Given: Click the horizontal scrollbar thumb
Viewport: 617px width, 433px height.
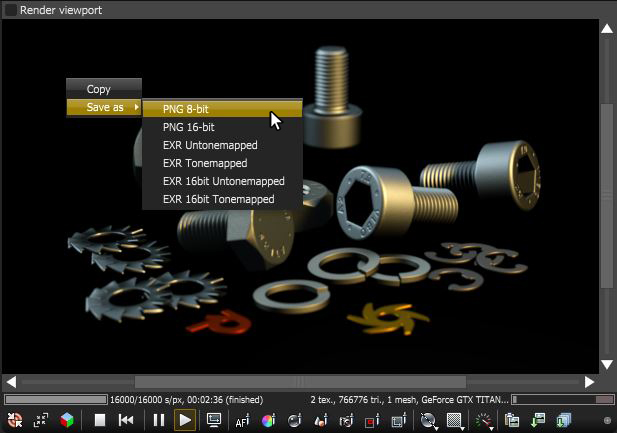Looking at the screenshot, I should pos(300,382).
